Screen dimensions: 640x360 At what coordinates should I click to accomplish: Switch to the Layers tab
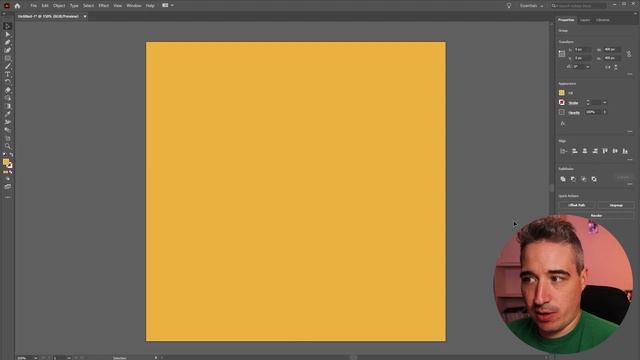click(585, 20)
